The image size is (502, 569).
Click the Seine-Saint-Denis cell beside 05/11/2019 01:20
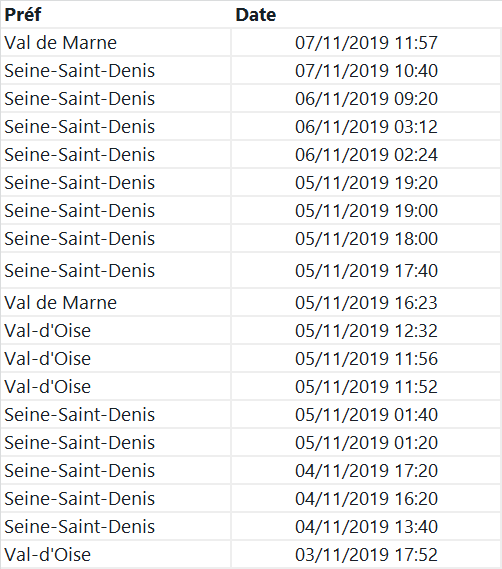[x=116, y=442]
